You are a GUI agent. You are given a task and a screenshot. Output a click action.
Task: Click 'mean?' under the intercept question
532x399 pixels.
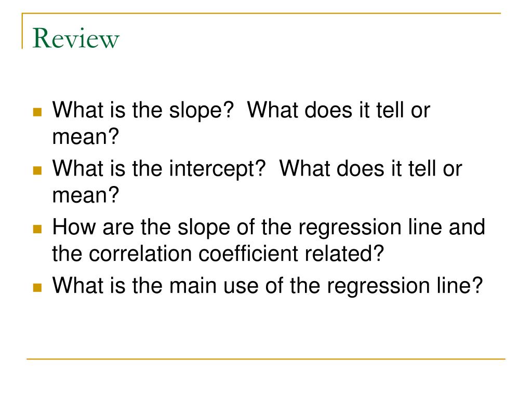point(86,195)
